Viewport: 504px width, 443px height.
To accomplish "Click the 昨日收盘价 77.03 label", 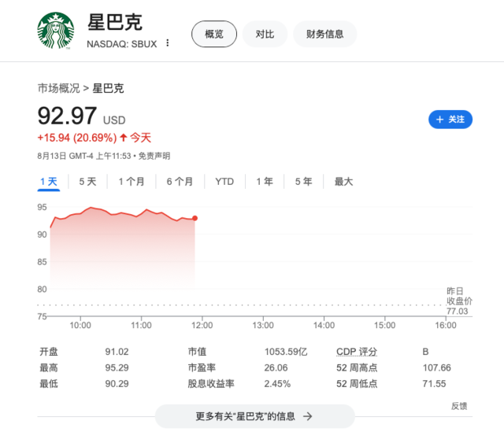I will [459, 301].
